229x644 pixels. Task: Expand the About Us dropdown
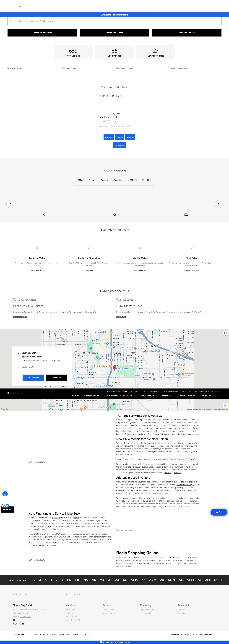[206, 396]
